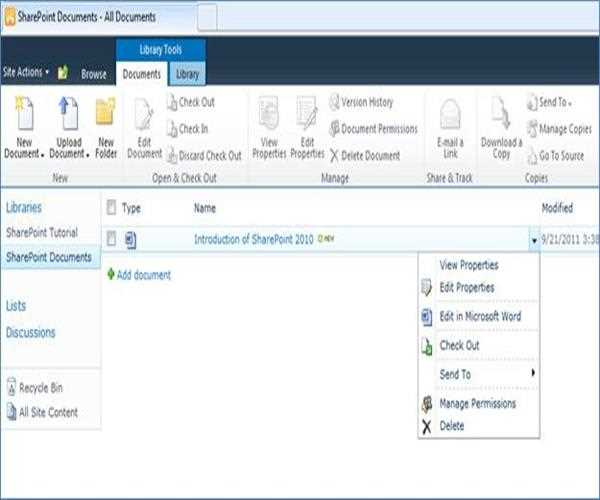This screenshot has height=500, width=600.
Task: Click the E-mail a Link icon
Action: pyautogui.click(x=450, y=115)
